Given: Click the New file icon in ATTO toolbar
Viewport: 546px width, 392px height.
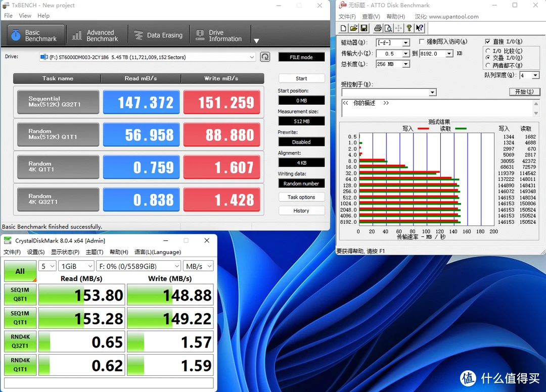Looking at the screenshot, I should [x=344, y=28].
